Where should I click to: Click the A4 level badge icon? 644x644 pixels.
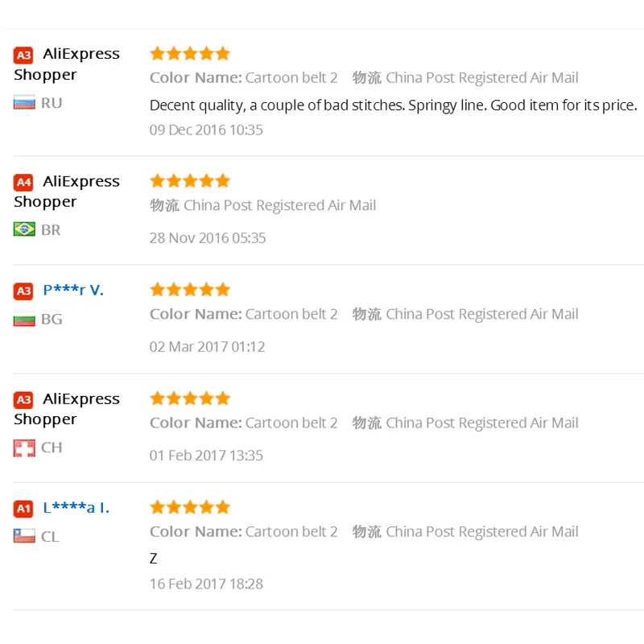pos(24,182)
